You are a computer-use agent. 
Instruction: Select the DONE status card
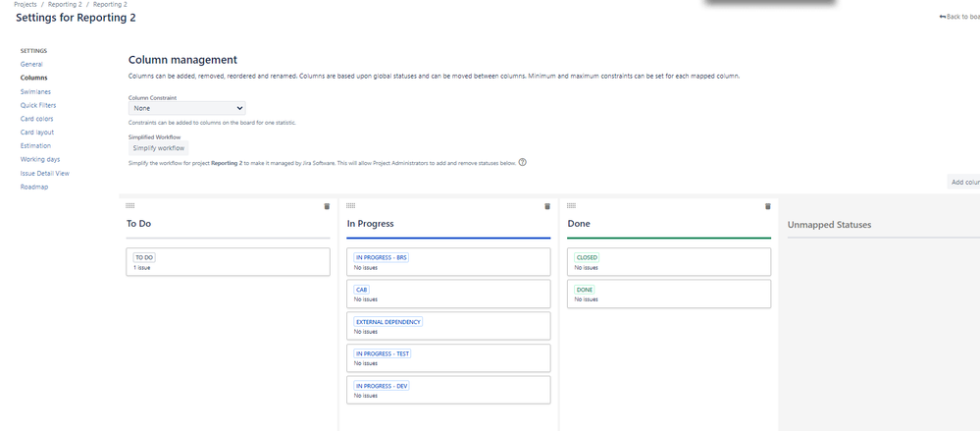click(669, 294)
